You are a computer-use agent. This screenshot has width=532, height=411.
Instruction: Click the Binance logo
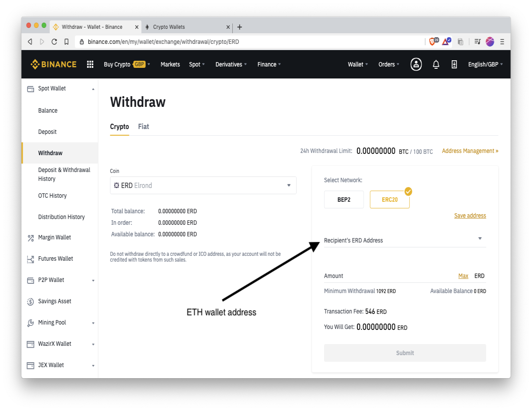click(53, 64)
